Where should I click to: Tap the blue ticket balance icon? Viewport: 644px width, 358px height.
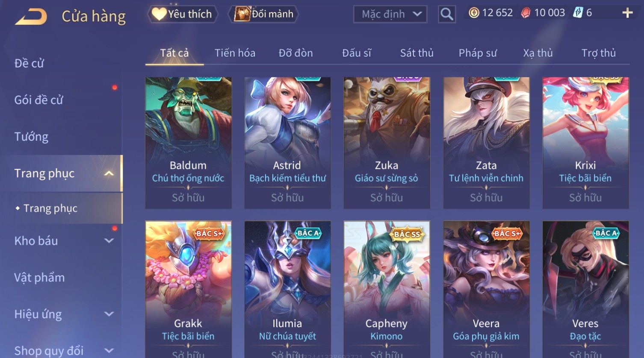click(578, 13)
